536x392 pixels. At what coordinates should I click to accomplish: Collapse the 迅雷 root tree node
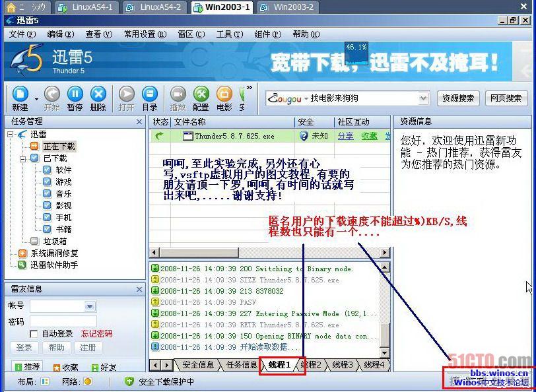[x=11, y=135]
